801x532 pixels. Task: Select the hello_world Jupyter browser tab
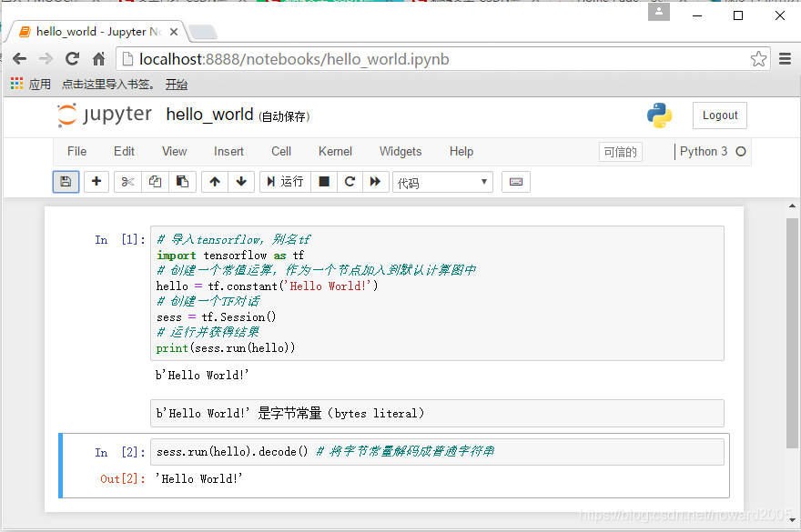97,32
